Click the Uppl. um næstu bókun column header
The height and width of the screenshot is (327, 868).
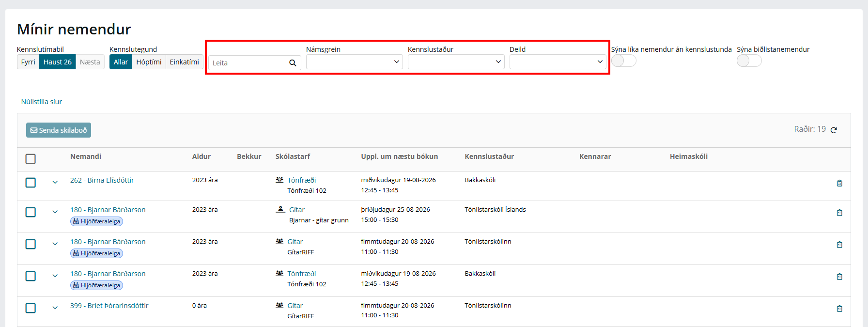tap(400, 156)
